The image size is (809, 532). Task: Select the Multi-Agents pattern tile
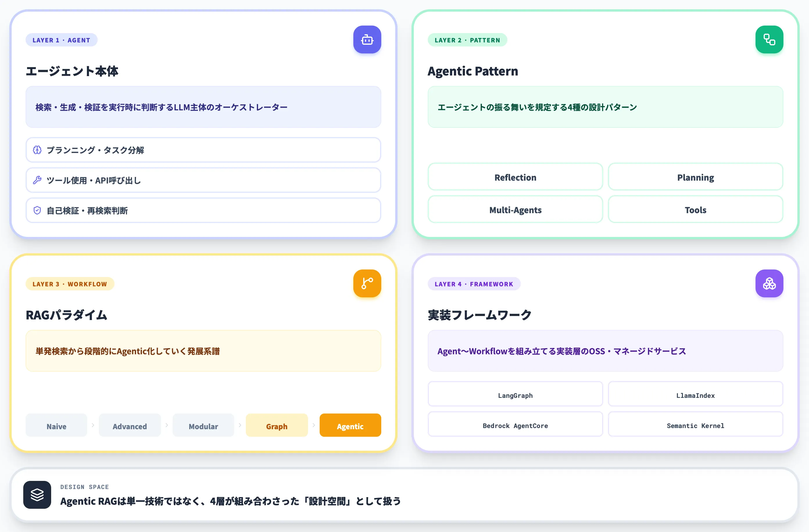click(x=515, y=210)
